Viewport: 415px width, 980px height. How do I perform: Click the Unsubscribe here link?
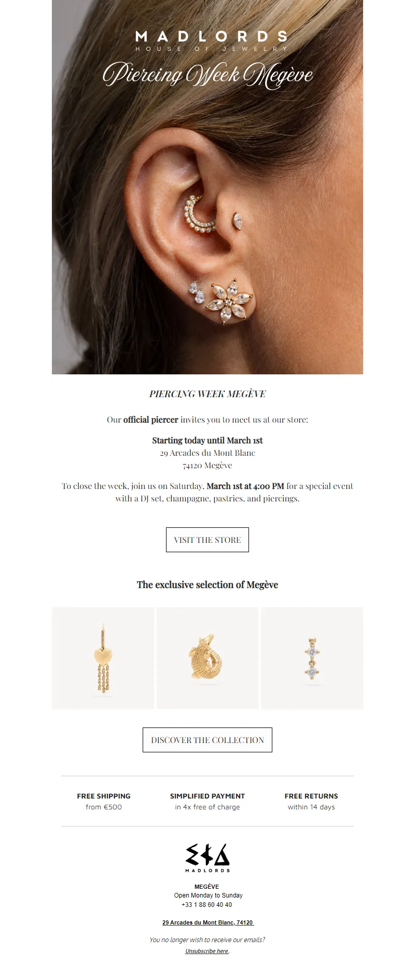[207, 951]
